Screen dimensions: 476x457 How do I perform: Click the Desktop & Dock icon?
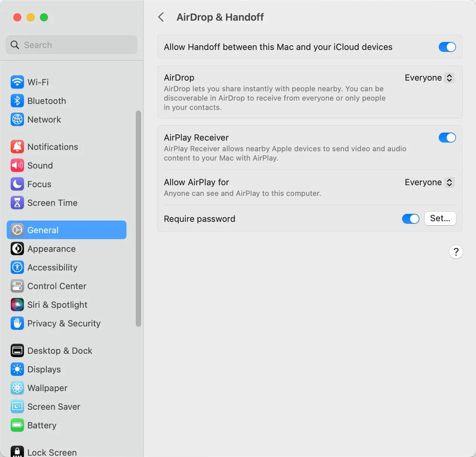point(17,351)
